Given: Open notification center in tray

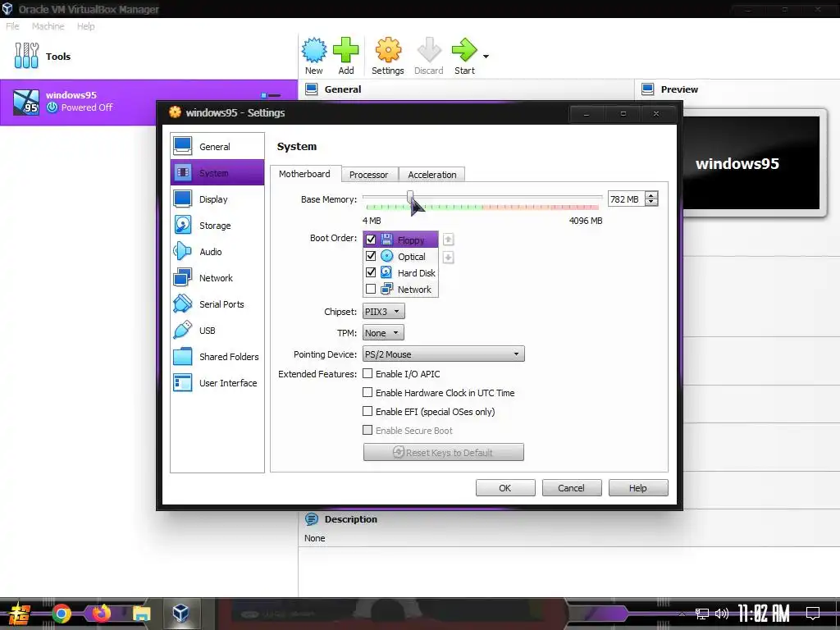Looking at the screenshot, I should [x=813, y=613].
